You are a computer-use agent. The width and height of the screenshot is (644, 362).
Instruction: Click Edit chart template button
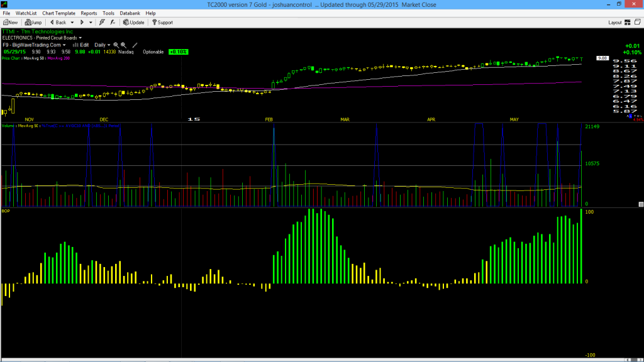(x=81, y=45)
